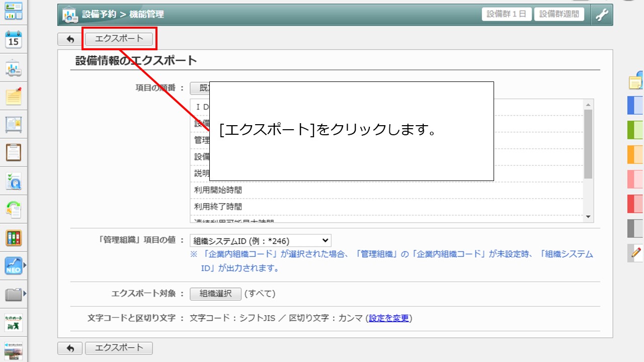Open the calendar icon showing 15
The image size is (644, 362).
[x=14, y=39]
